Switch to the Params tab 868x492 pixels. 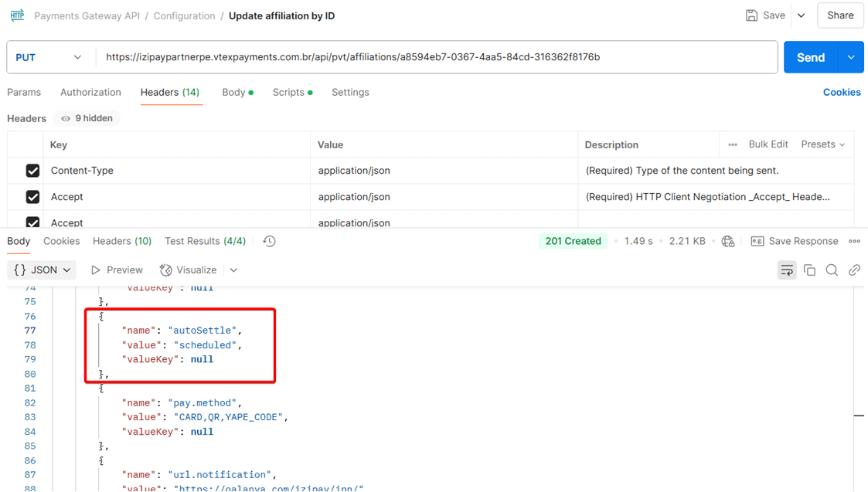[x=24, y=93]
